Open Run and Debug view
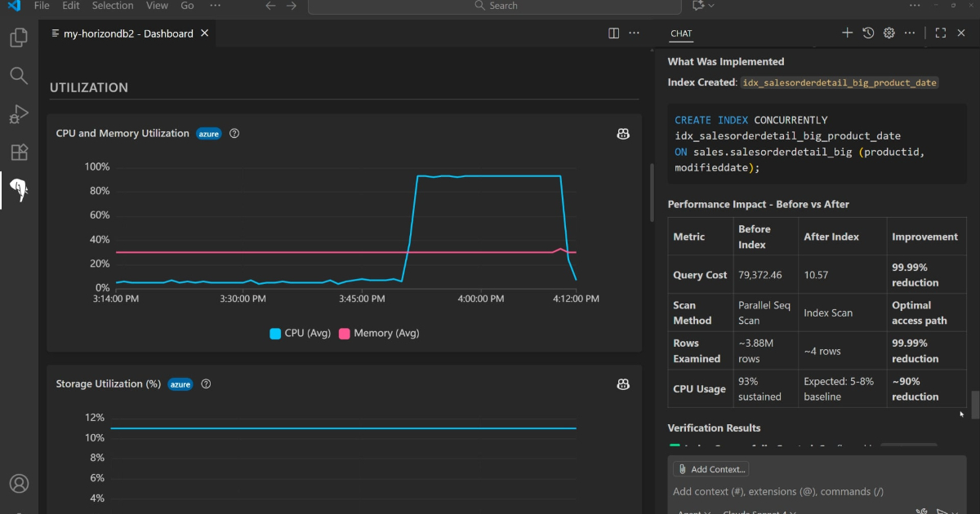This screenshot has height=514, width=980. point(19,114)
